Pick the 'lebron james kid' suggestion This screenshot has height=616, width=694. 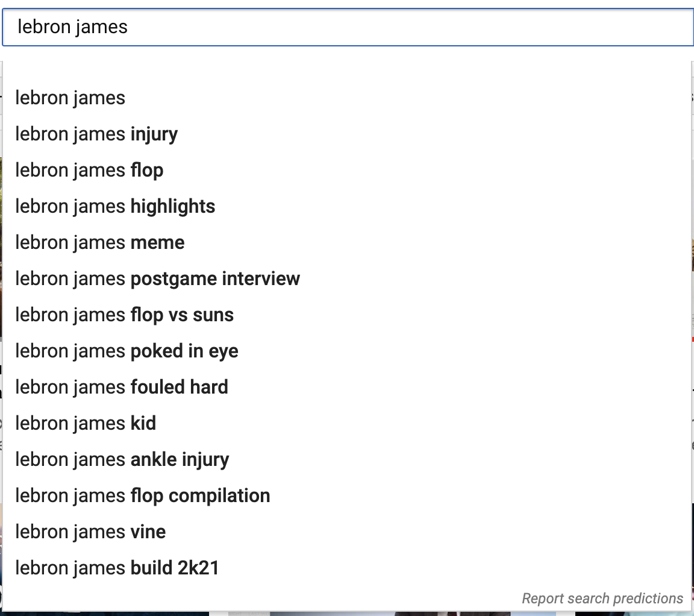[347, 423]
